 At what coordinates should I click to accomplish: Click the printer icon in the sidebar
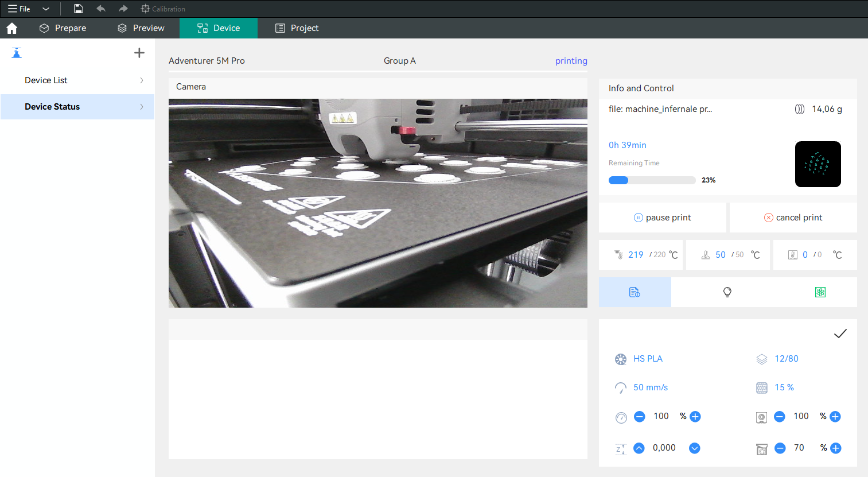pyautogui.click(x=17, y=53)
